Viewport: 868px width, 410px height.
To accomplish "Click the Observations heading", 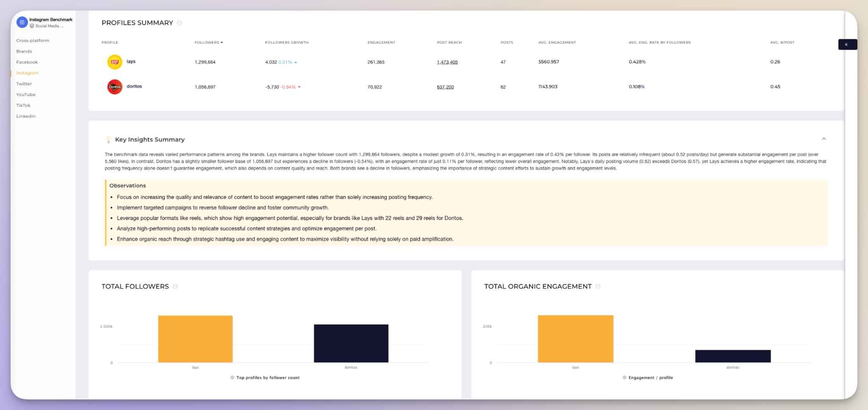I will [x=128, y=186].
